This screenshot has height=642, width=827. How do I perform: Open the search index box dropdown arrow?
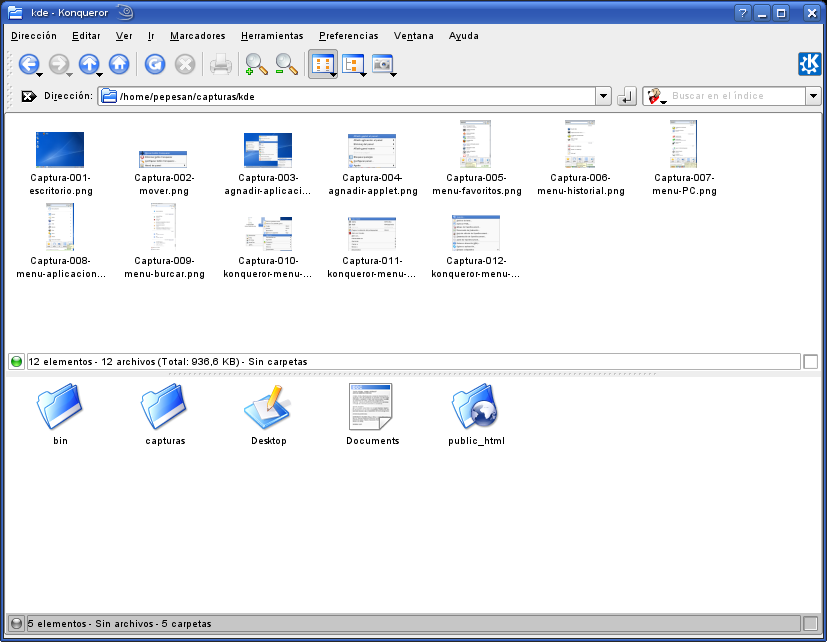click(x=813, y=96)
